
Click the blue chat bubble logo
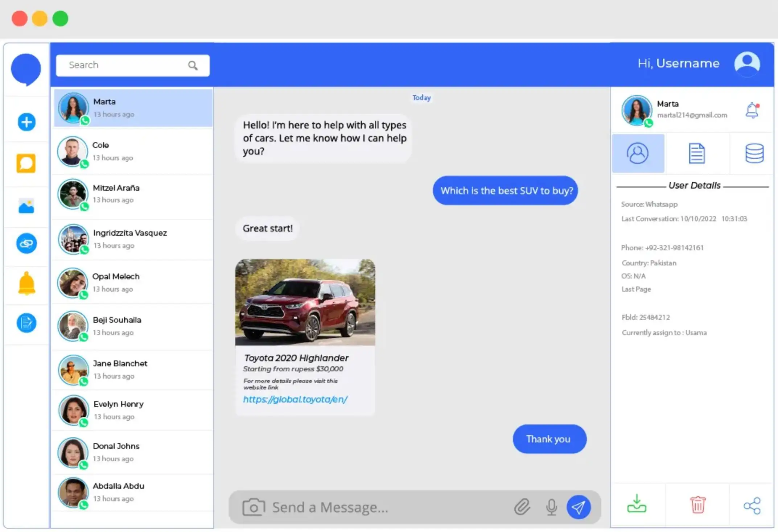pyautogui.click(x=26, y=70)
